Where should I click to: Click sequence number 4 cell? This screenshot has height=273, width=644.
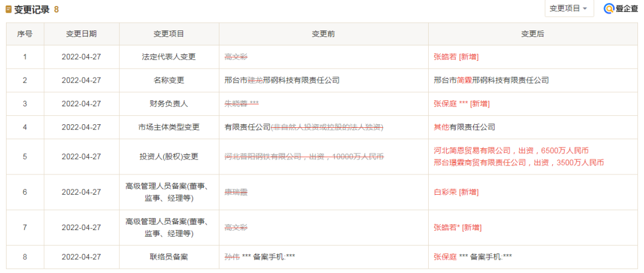point(24,127)
